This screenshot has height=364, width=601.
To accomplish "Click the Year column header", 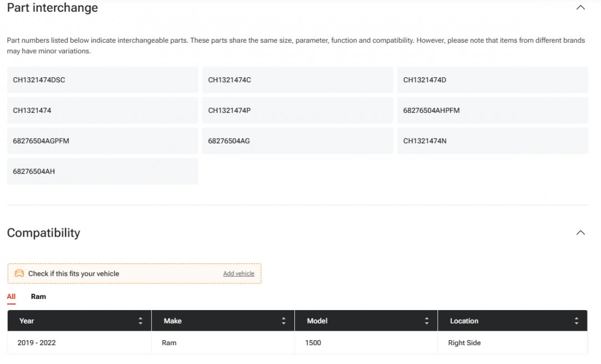I will (x=27, y=321).
